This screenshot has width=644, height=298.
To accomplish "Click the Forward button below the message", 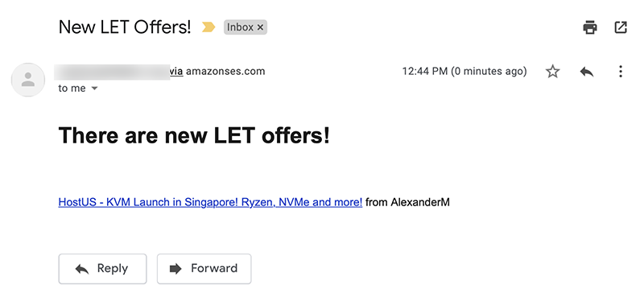I will coord(204,269).
